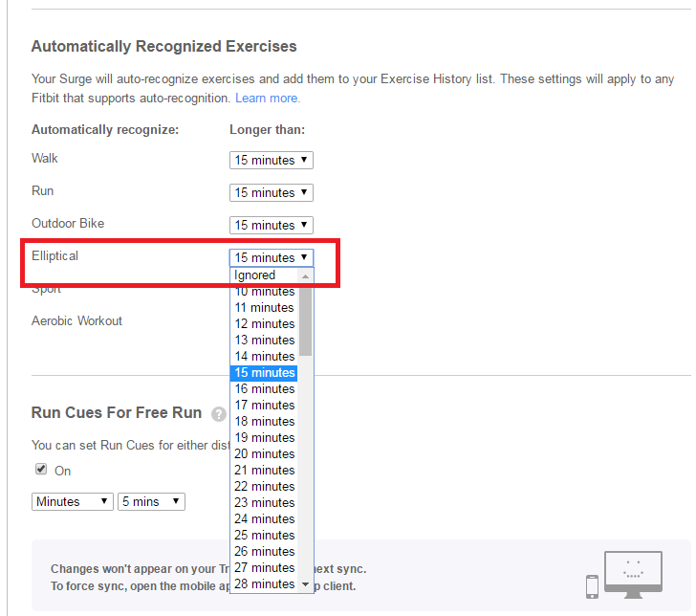
Task: Open the Learn more link
Action: coord(268,98)
